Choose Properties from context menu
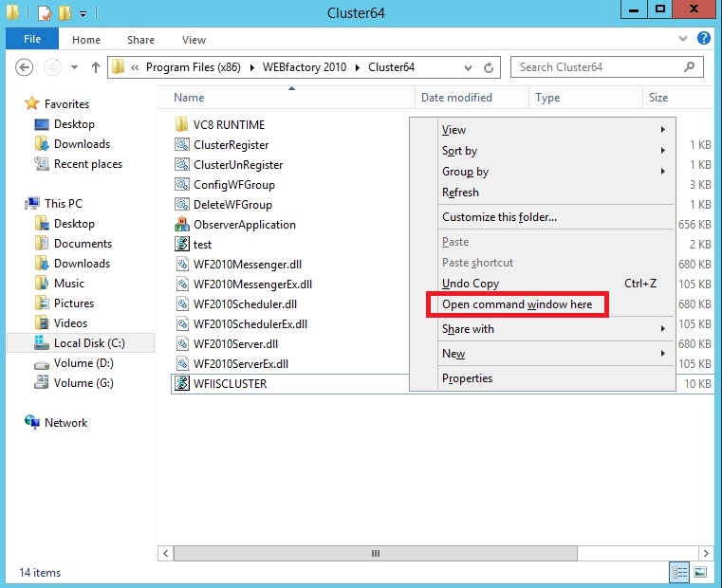 point(543,378)
